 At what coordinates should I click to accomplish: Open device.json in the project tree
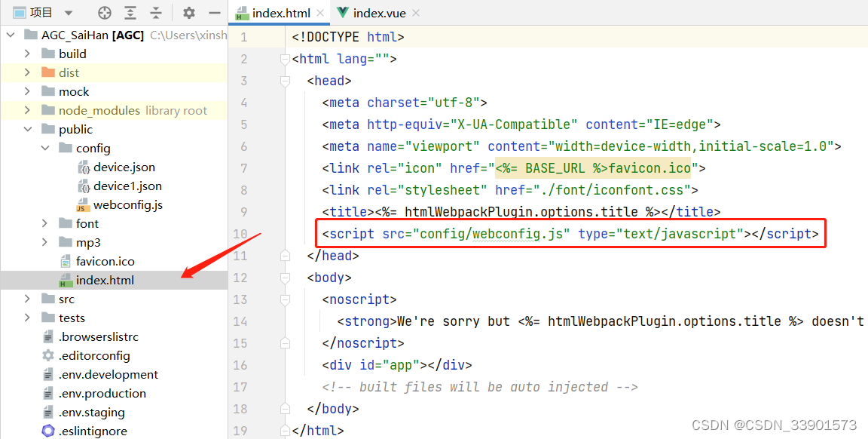click(124, 167)
